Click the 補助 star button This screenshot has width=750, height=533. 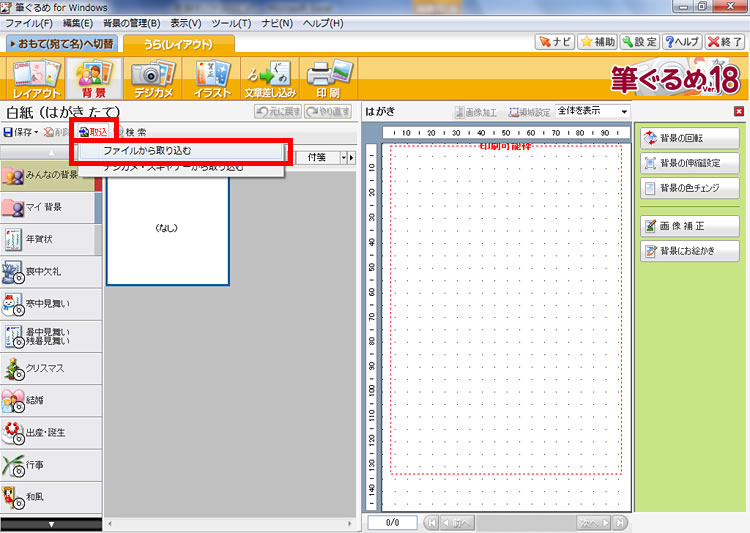[x=597, y=42]
